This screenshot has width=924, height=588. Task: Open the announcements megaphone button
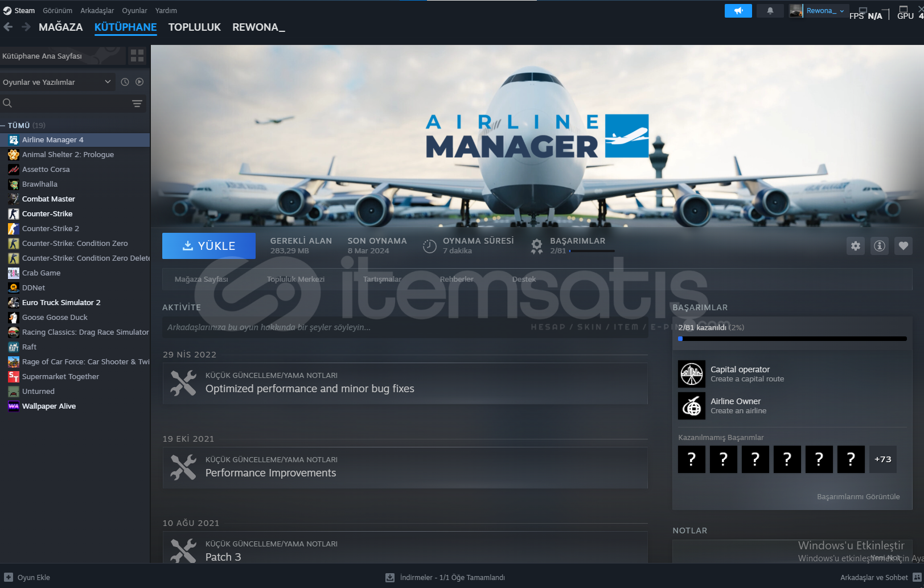[738, 11]
